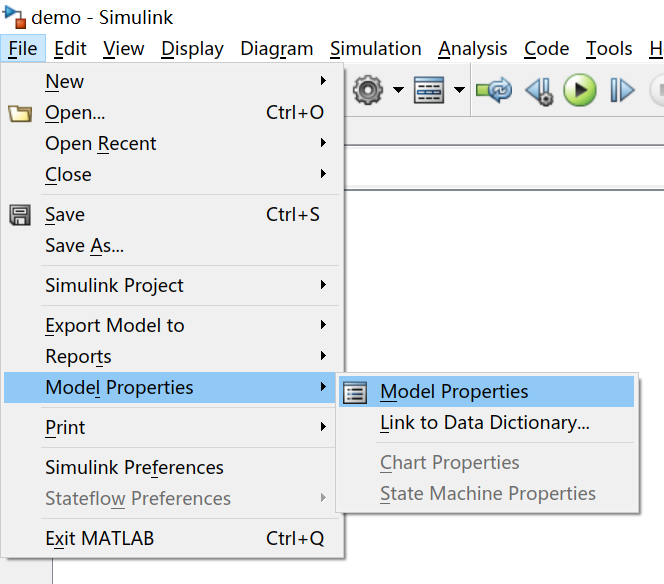664x584 pixels.
Task: Click the Open folder icon in File menu
Action: (20, 113)
